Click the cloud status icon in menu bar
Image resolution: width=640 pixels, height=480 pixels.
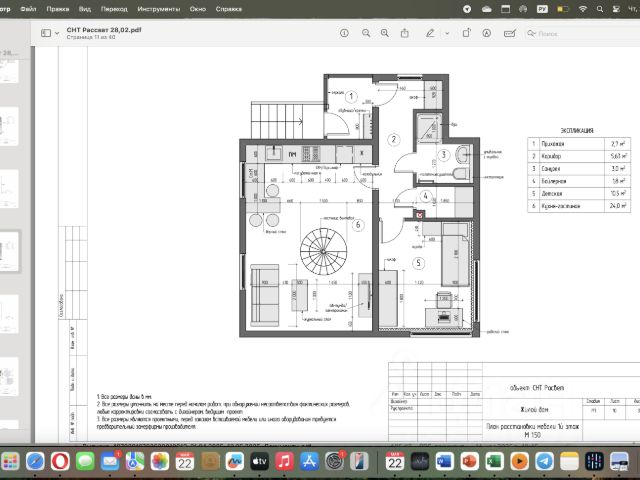tap(487, 9)
